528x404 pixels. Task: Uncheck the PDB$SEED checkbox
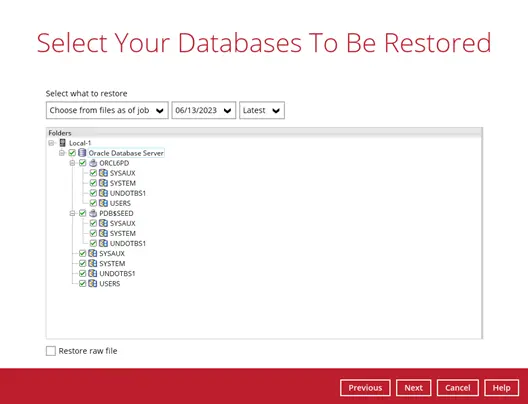tap(82, 213)
